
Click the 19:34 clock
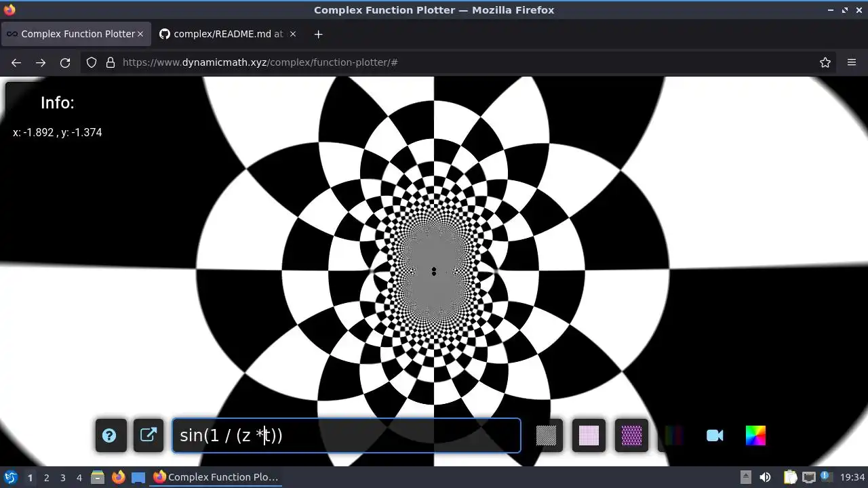(x=852, y=477)
